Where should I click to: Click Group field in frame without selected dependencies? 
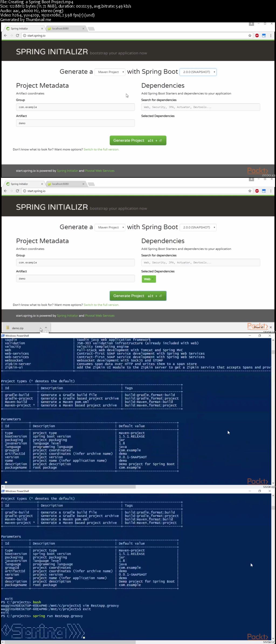75,107
